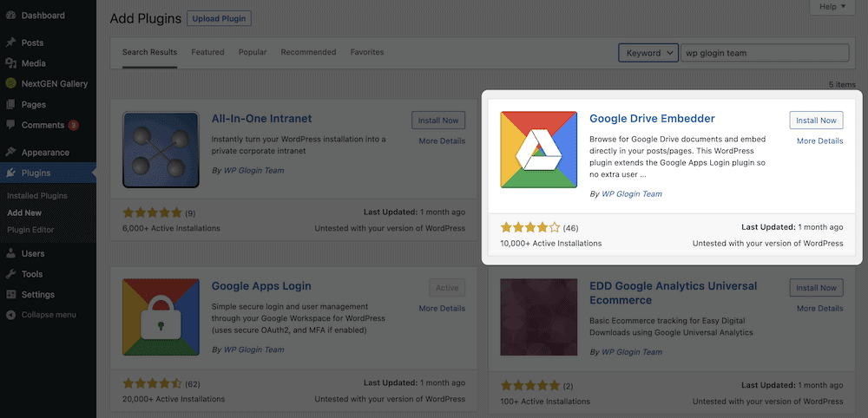Screen dimensions: 868x418
Task: Install the All-In-One Intranet plugin
Action: [438, 120]
